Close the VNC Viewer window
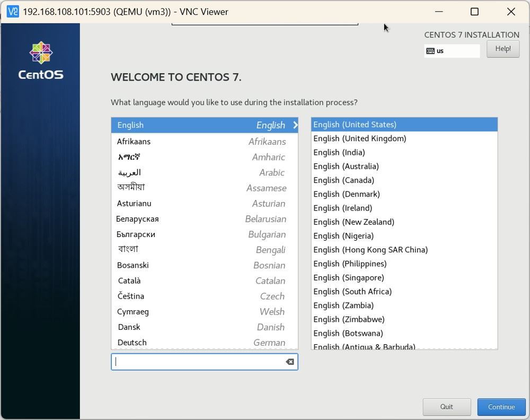This screenshot has height=420, width=530. click(511, 12)
